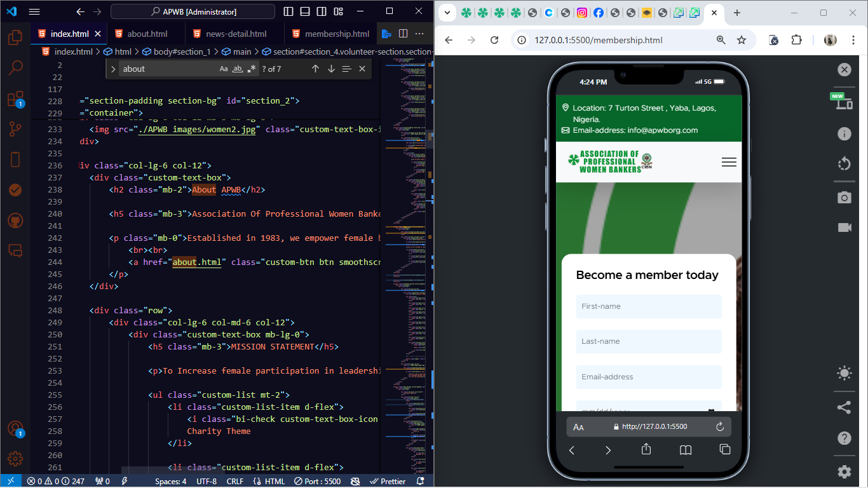The width and height of the screenshot is (868, 488).
Task: Toggle Match Whole Word in find widget
Action: pos(238,69)
